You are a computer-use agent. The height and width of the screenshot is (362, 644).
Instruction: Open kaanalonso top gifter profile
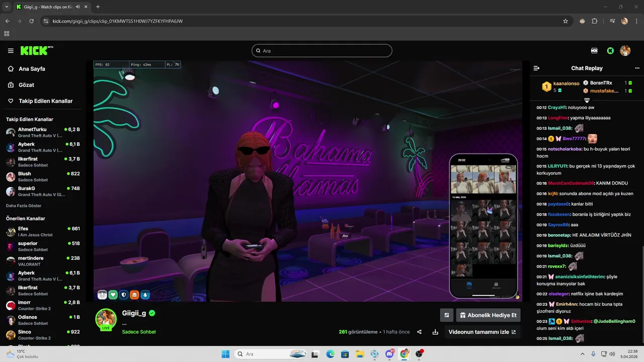pyautogui.click(x=566, y=83)
